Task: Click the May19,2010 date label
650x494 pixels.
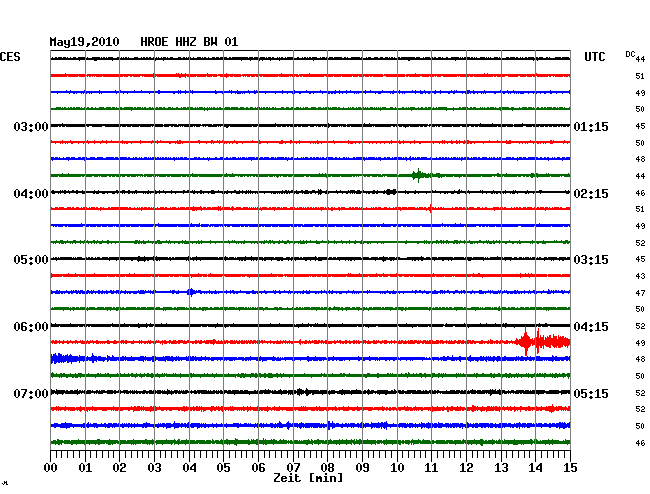Action: pos(84,42)
